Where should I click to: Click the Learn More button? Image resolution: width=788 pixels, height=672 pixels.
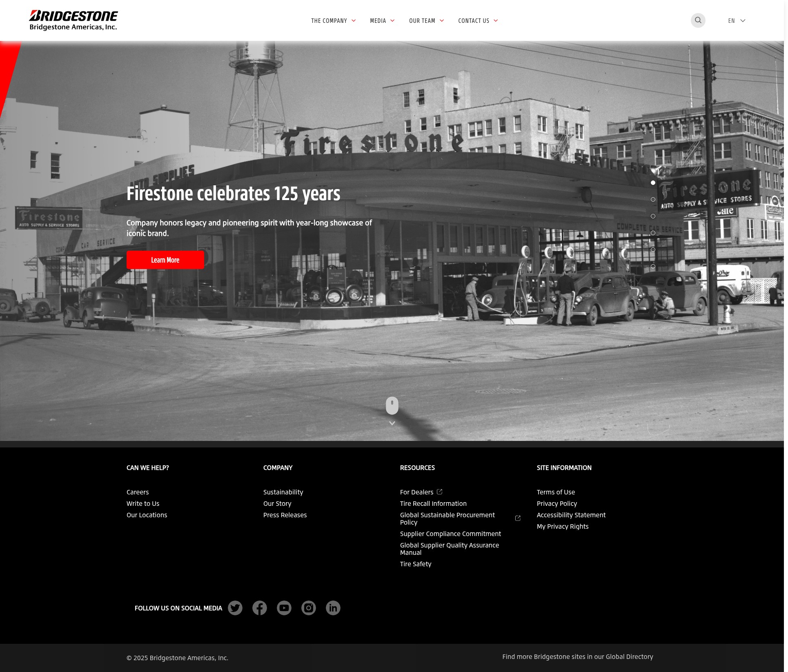[x=165, y=260]
